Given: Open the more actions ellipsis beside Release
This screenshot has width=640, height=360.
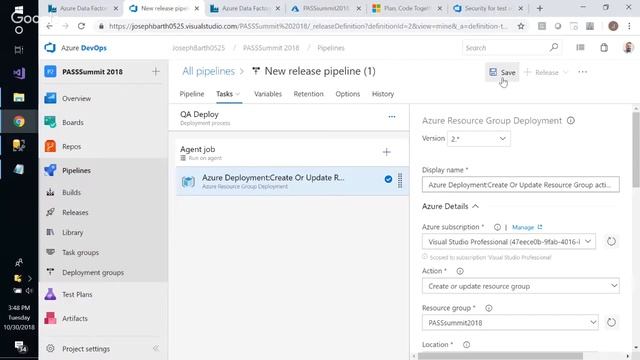Looking at the screenshot, I should pyautogui.click(x=582, y=72).
